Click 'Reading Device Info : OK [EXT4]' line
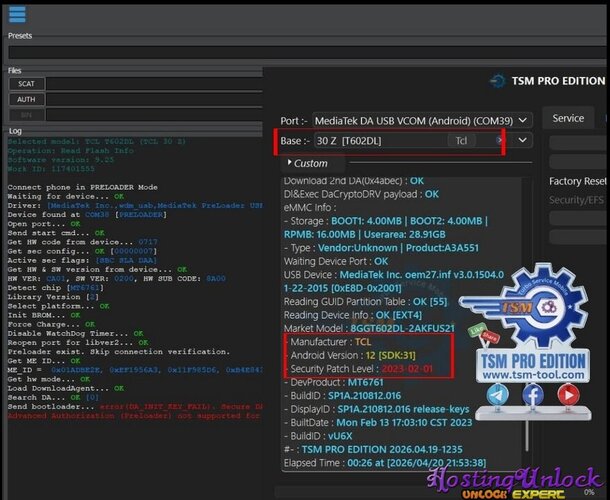This screenshot has height=500, width=610. pos(353,315)
